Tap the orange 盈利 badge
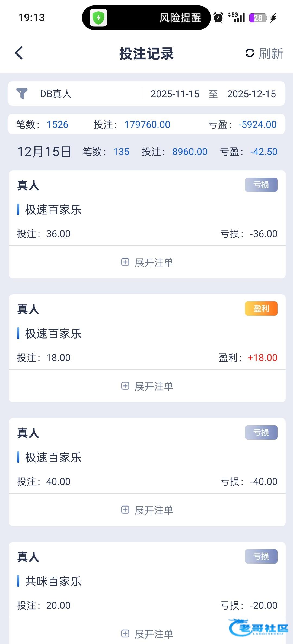Viewport: 293px width, 644px height. [x=261, y=308]
